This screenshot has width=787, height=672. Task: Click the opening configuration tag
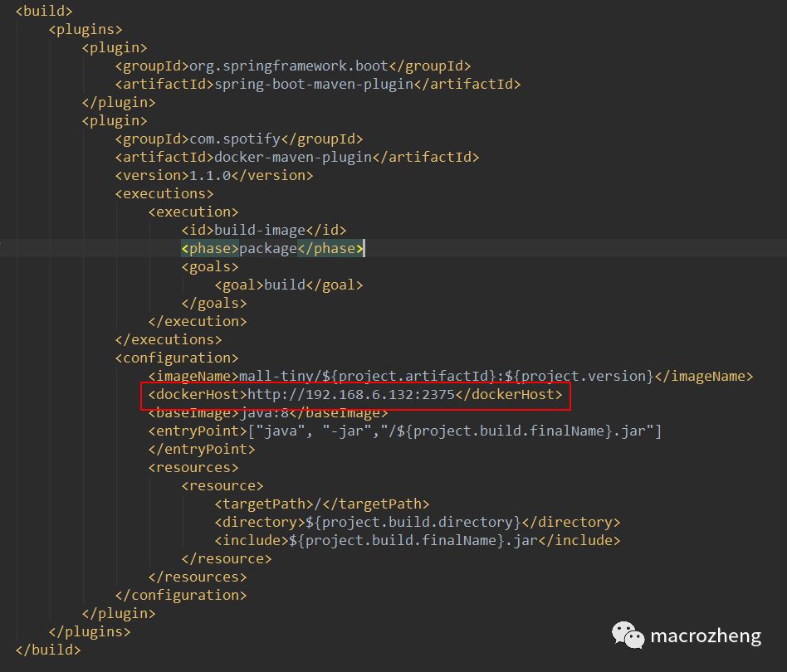[177, 358]
